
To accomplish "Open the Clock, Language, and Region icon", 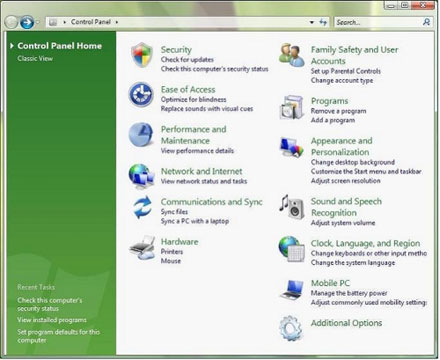I will [292, 249].
